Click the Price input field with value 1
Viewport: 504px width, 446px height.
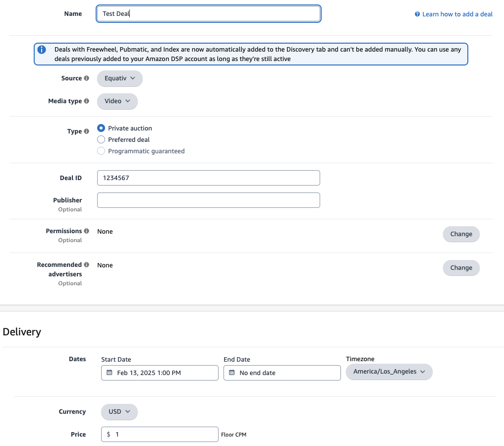160,435
